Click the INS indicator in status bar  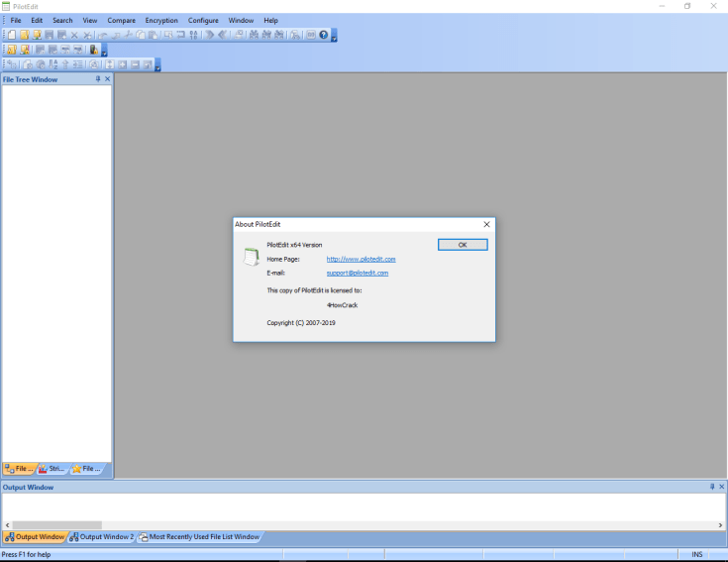pyautogui.click(x=697, y=555)
